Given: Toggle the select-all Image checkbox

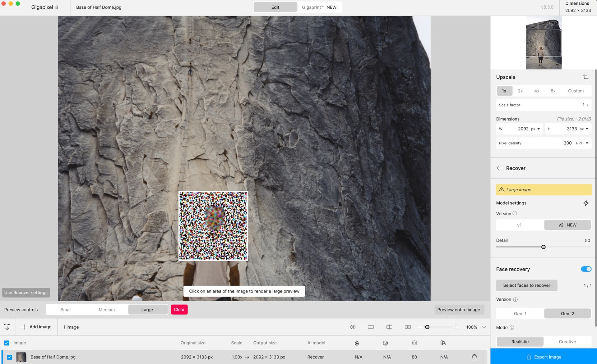Looking at the screenshot, I should click(x=7, y=343).
